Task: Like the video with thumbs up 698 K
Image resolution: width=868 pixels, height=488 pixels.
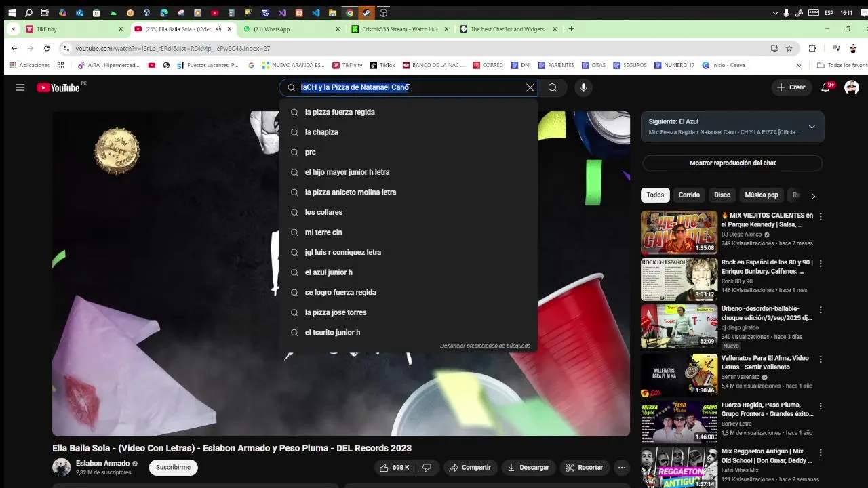Action: click(x=395, y=468)
